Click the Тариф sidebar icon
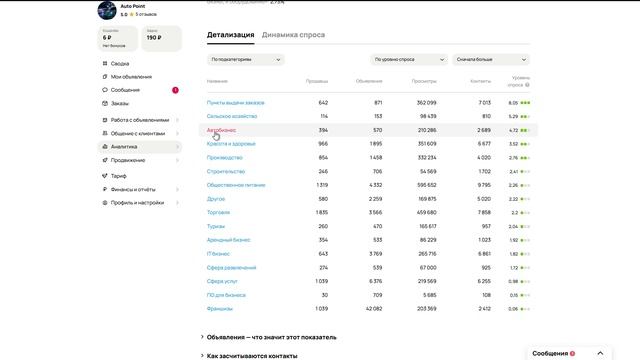The height and width of the screenshot is (360, 640). 105,176
